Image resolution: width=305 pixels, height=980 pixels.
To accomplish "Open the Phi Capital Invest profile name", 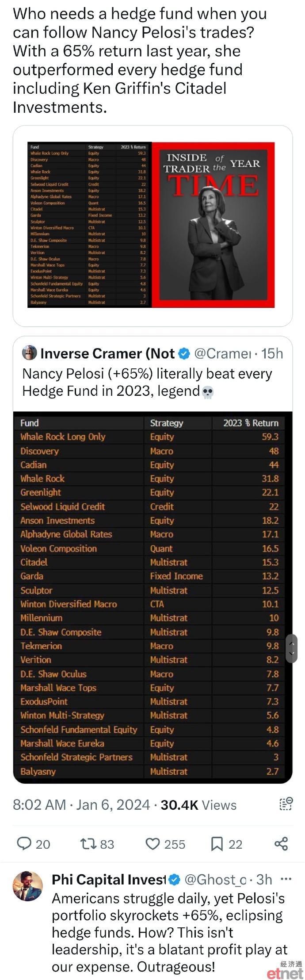I will (109, 880).
